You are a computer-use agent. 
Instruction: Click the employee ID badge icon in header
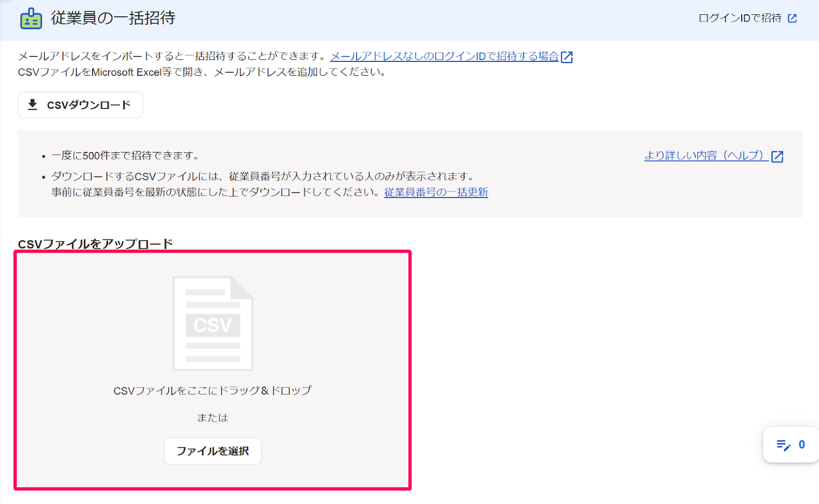click(31, 18)
